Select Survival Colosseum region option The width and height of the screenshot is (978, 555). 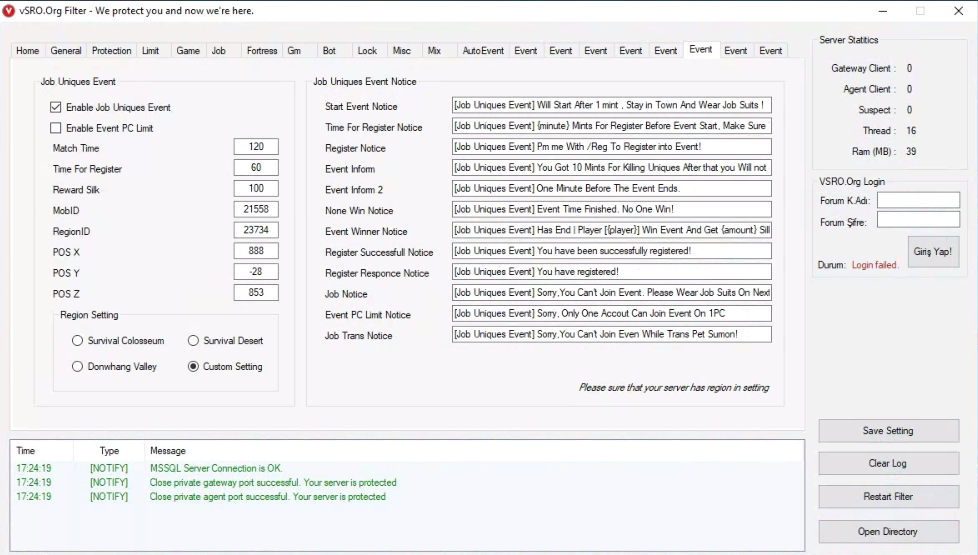(77, 340)
